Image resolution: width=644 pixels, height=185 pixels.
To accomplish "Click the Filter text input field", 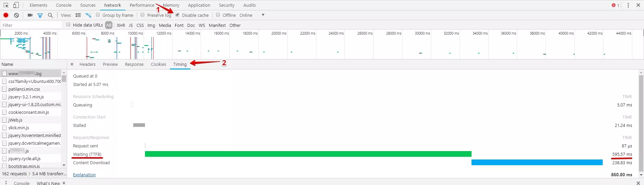I will click(x=32, y=25).
